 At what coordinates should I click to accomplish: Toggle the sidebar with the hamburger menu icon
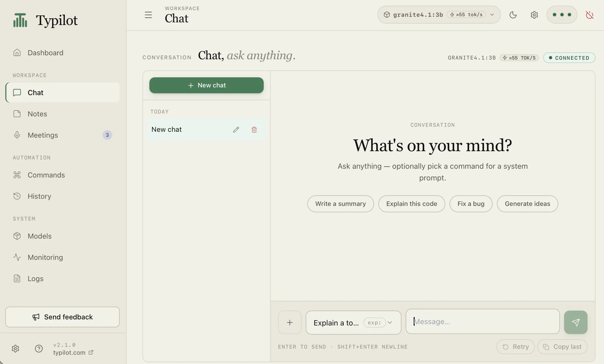coord(148,15)
